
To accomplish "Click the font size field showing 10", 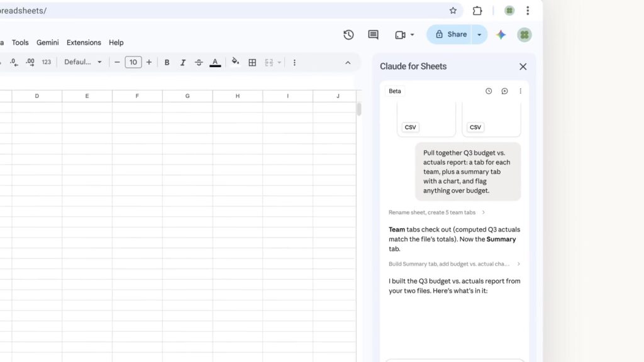I will click(133, 62).
